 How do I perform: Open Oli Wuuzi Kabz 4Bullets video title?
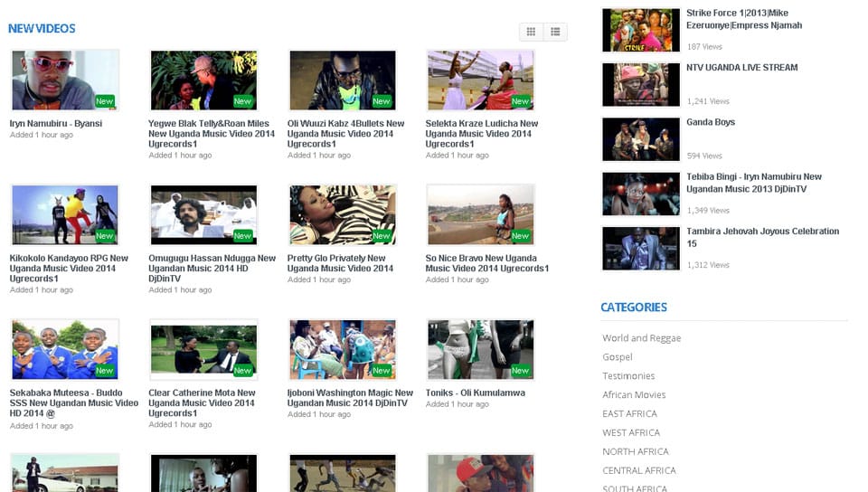345,133
